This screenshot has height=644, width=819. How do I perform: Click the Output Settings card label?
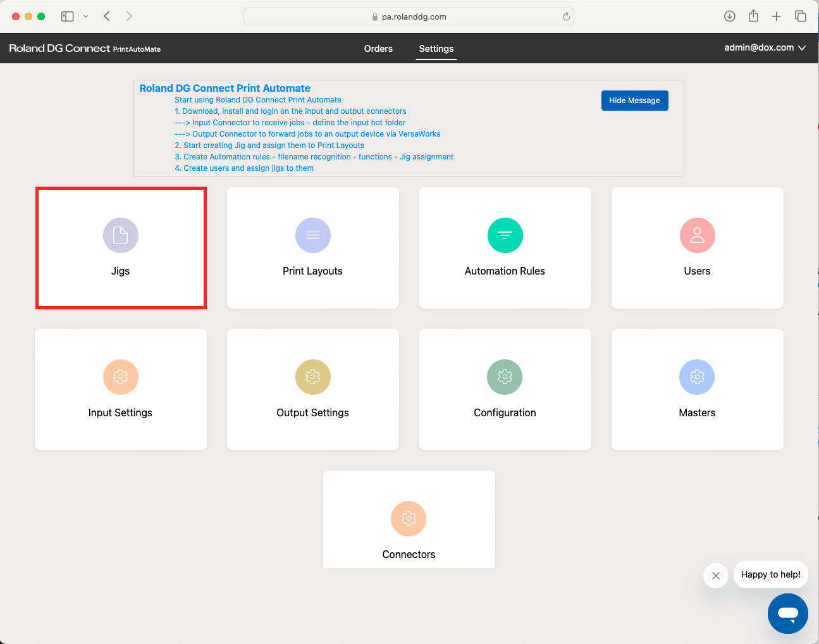312,412
